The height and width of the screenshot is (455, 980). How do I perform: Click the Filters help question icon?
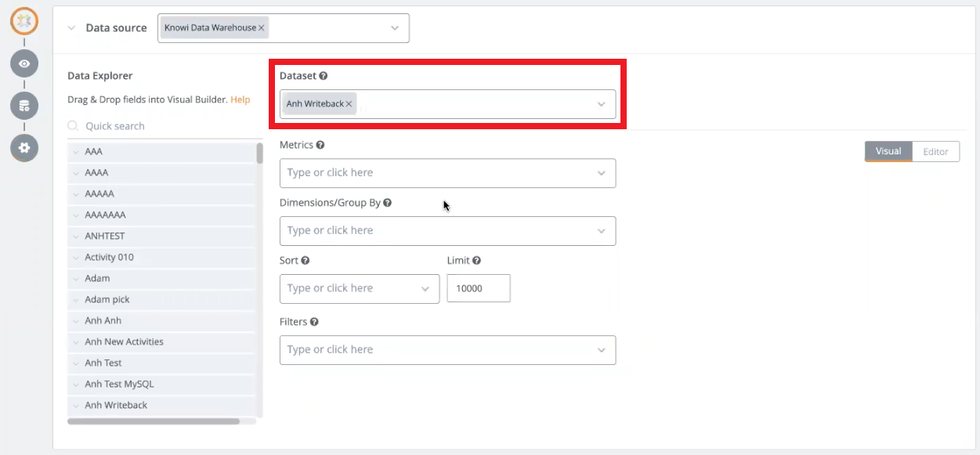point(314,322)
